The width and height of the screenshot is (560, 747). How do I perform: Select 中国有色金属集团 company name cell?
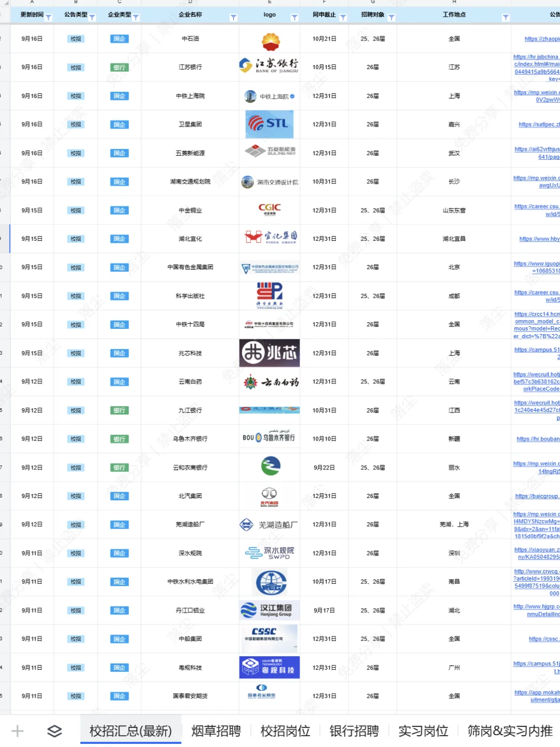point(190,267)
